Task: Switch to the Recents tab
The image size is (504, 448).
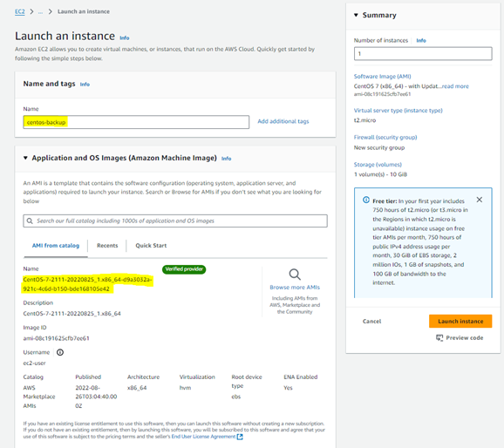Action: 107,246
